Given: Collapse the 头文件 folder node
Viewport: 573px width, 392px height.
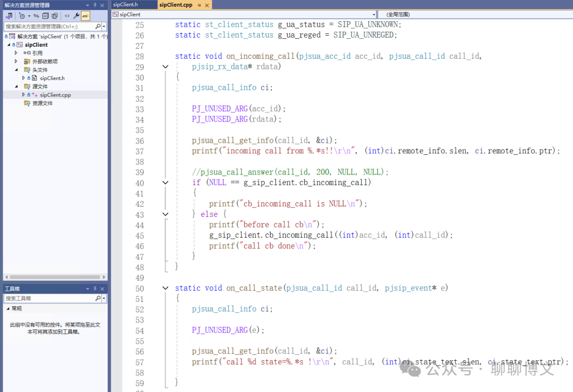Looking at the screenshot, I should click(16, 69).
